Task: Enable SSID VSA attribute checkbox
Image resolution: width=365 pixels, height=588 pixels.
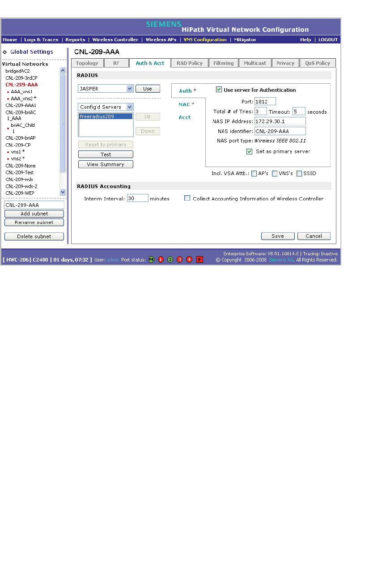Action: pyautogui.click(x=299, y=173)
